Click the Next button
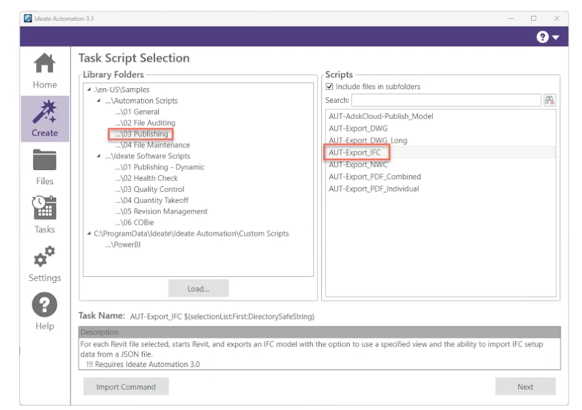Viewport: 582px width, 410px height. coord(525,387)
